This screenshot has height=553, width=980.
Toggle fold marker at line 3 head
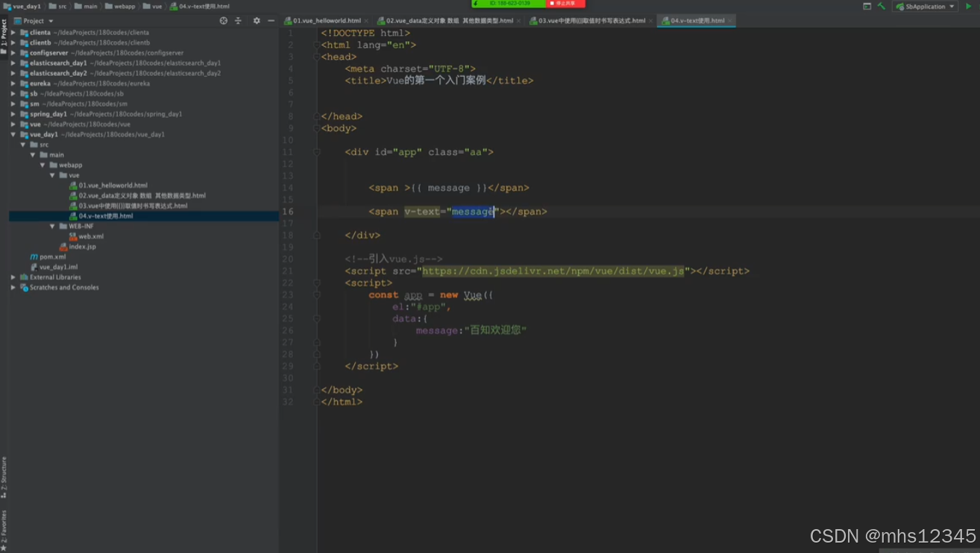(x=317, y=57)
